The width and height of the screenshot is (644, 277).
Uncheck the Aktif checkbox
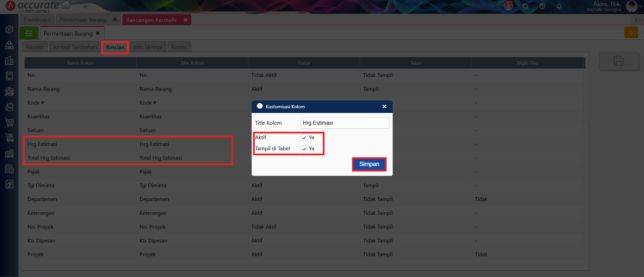click(x=304, y=138)
